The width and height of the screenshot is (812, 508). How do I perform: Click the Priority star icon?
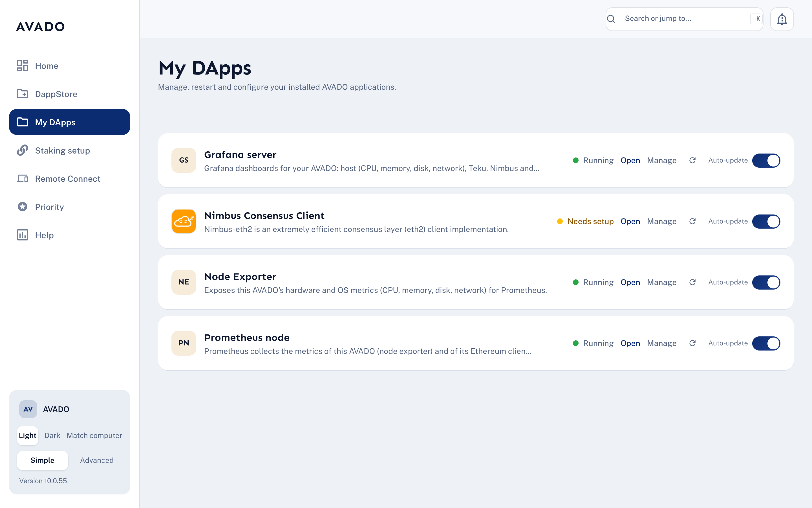pyautogui.click(x=23, y=207)
